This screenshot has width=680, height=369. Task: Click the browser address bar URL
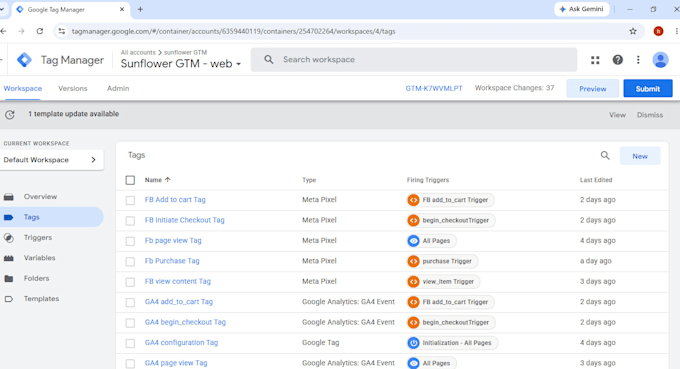233,31
